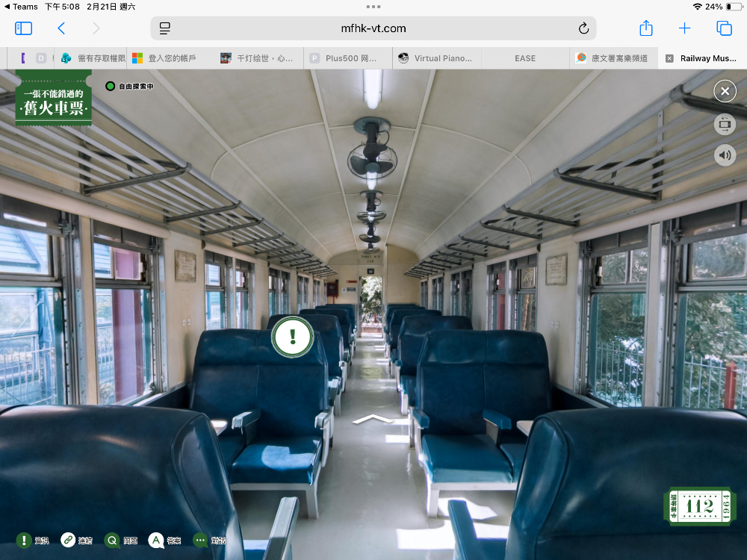Close the virtual tour with the X button
The height and width of the screenshot is (560, 747).
point(724,91)
